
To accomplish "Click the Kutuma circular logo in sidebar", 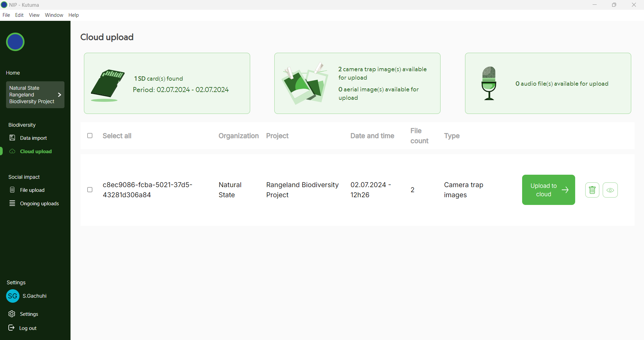I will [x=15, y=42].
